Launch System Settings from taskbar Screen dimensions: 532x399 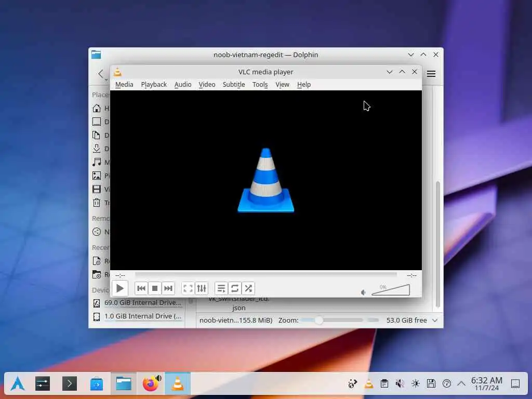point(43,384)
